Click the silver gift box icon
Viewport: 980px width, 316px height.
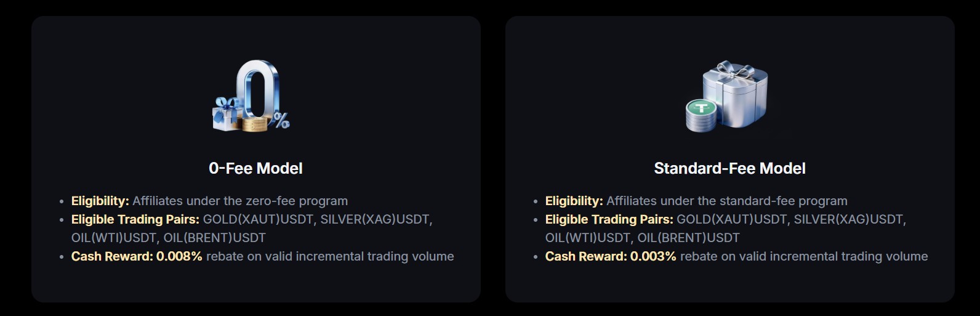(736, 94)
